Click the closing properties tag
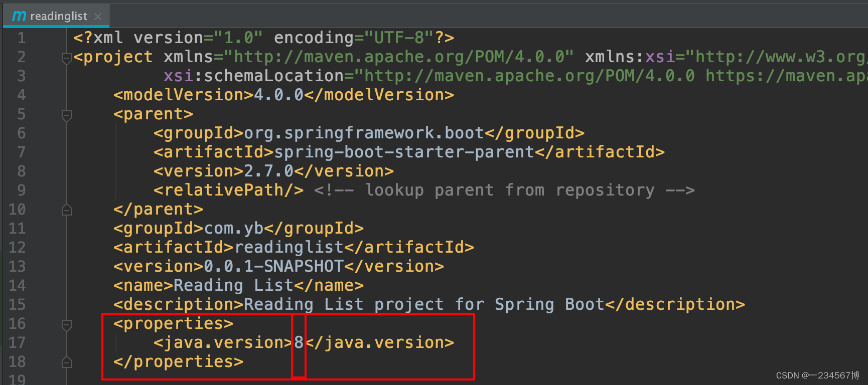 [x=178, y=362]
